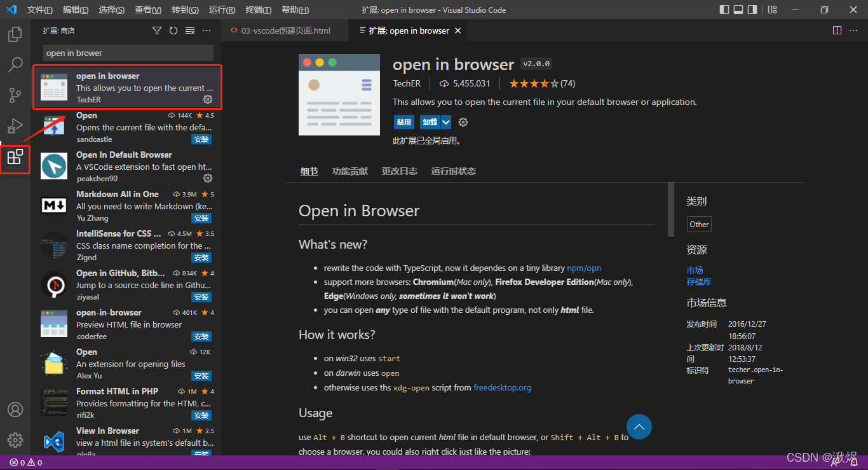Install coderfee open-in-browser extension
This screenshot has height=470, width=868.
tap(201, 336)
